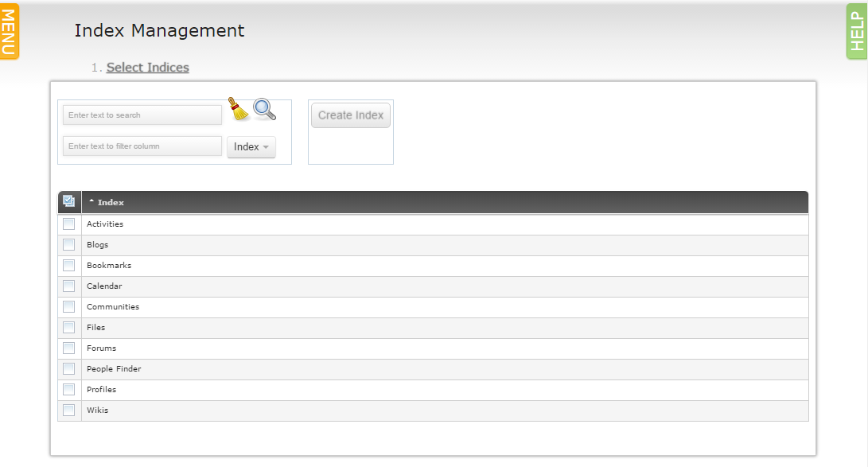This screenshot has width=868, height=467.
Task: Check the Blogs index checkbox
Action: click(68, 244)
